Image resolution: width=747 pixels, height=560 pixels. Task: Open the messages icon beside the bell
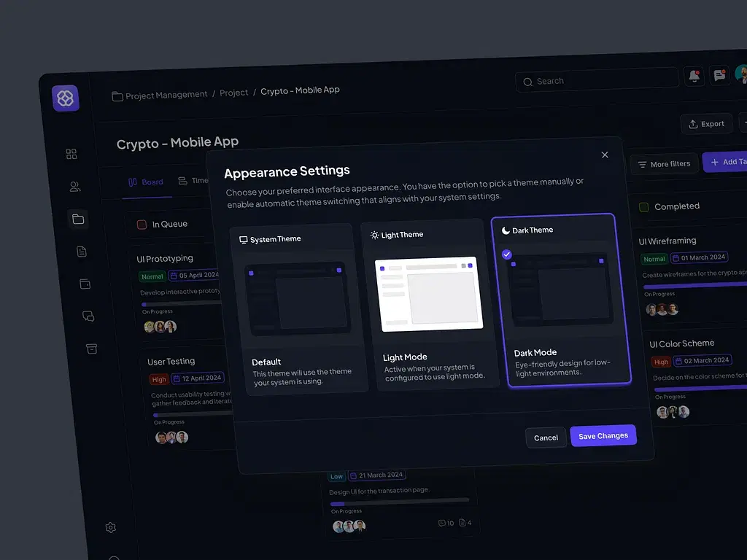pos(719,75)
